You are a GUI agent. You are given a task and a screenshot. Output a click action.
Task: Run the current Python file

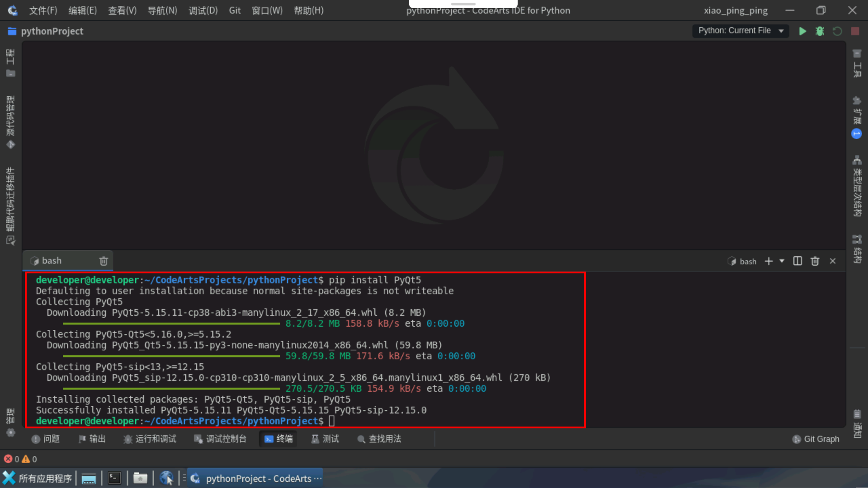[802, 31]
